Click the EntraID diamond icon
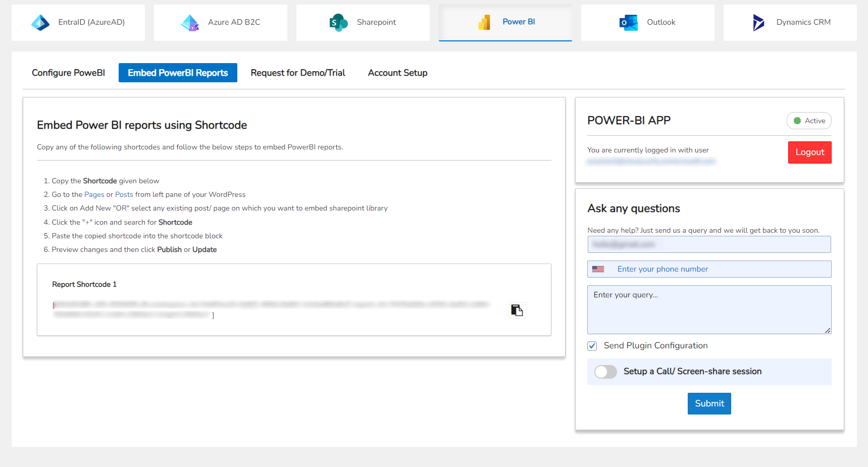The width and height of the screenshot is (868, 467). (x=40, y=23)
